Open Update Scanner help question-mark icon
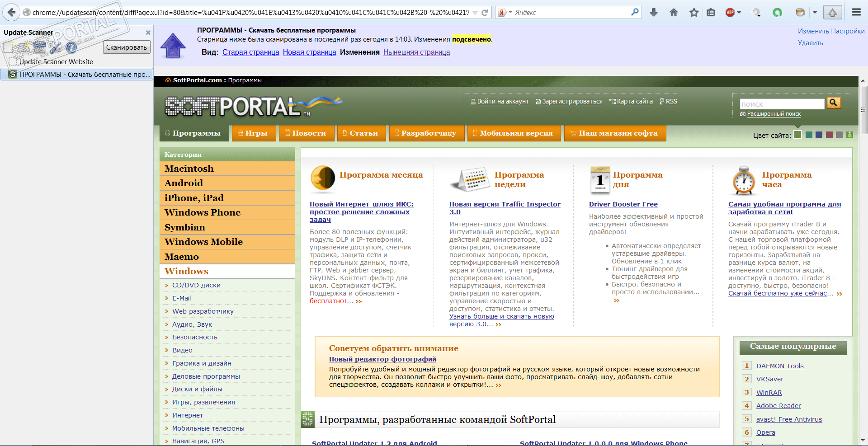 click(71, 47)
